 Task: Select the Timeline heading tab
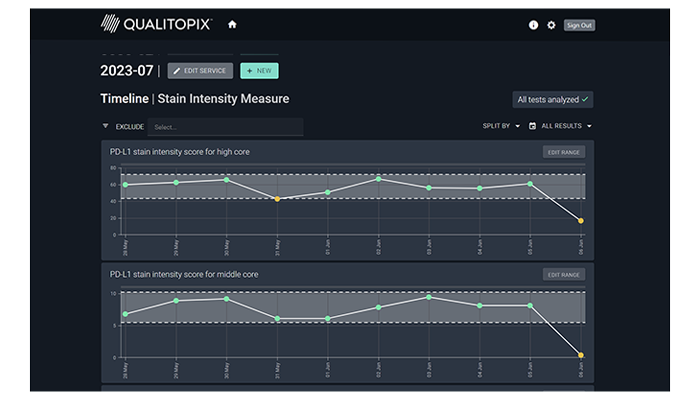[123, 99]
